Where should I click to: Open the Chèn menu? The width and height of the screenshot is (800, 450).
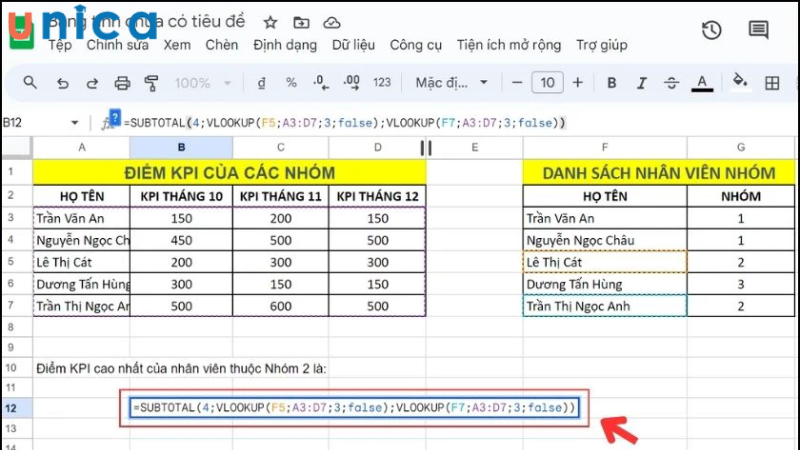click(221, 45)
